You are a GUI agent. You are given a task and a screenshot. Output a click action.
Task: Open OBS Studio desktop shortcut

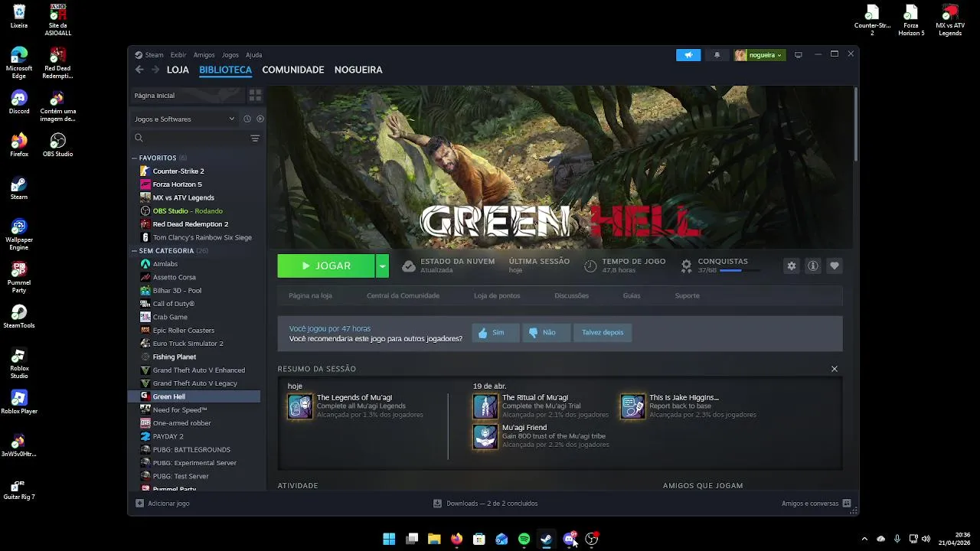point(57,145)
